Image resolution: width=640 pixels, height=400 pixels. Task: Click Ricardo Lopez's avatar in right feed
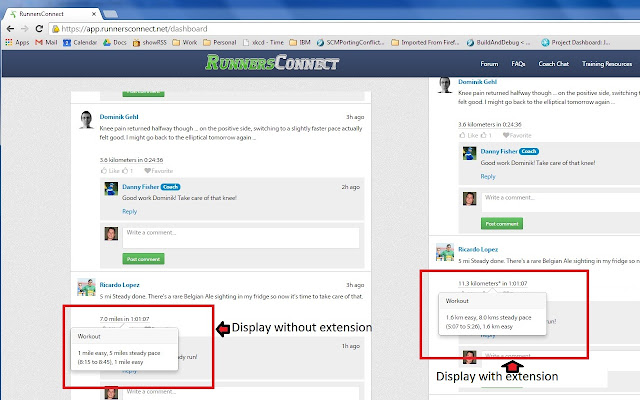(445, 252)
